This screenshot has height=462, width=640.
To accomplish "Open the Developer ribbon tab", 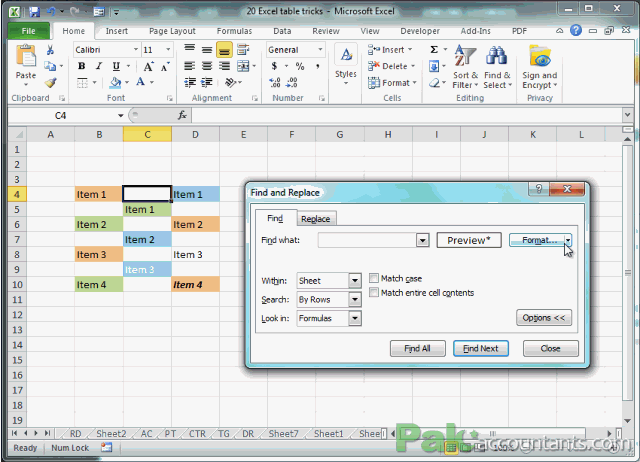I will point(420,31).
